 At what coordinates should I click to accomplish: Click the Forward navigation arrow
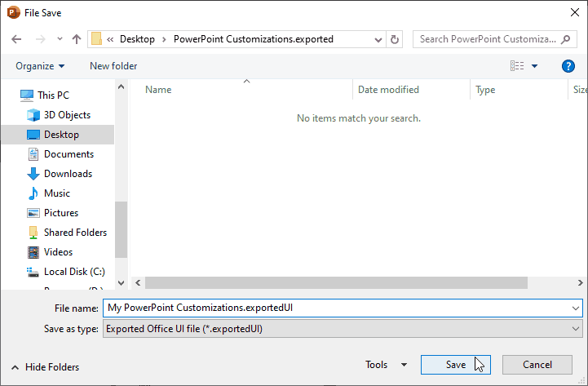[40, 39]
